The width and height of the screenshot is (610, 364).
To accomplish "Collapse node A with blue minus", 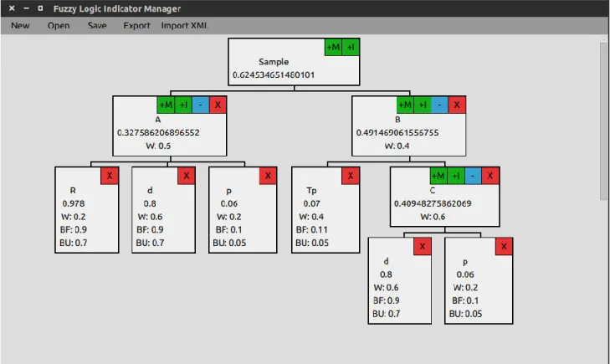I will [x=200, y=105].
